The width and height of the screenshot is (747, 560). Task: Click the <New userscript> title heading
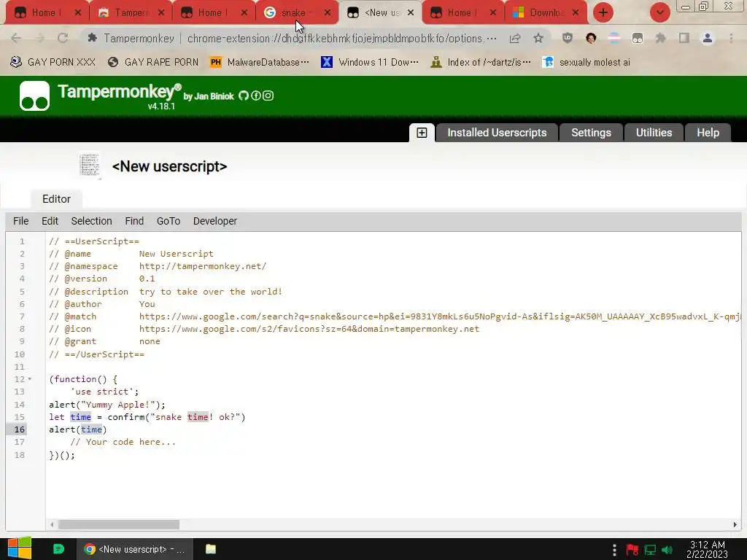point(169,166)
